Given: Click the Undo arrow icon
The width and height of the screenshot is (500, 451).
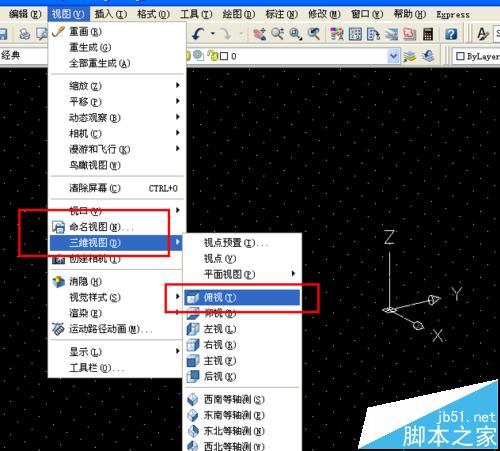Looking at the screenshot, I should [x=199, y=34].
